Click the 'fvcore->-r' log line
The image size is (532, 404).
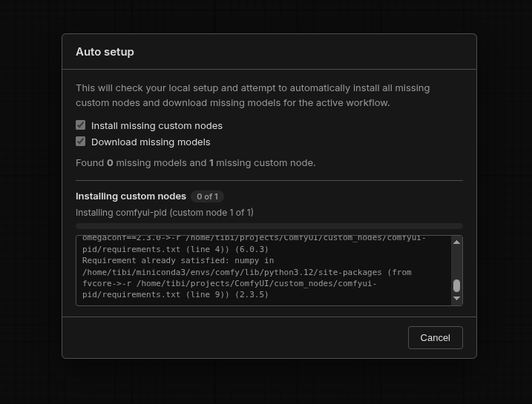(230, 283)
